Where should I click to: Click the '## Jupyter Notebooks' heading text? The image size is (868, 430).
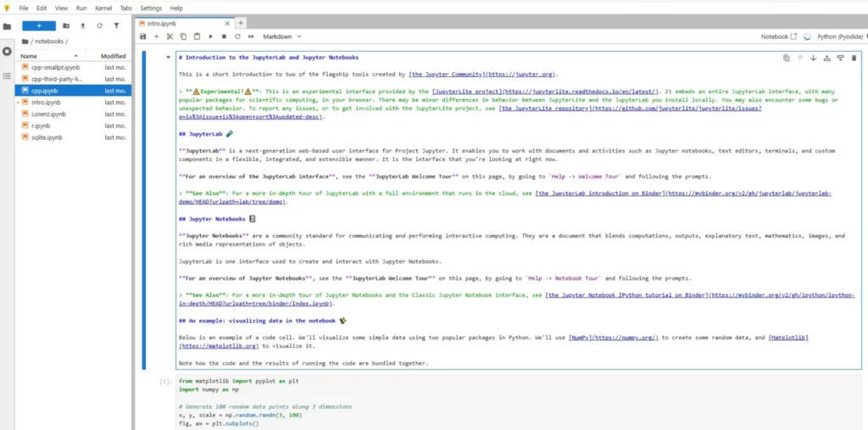(x=216, y=219)
